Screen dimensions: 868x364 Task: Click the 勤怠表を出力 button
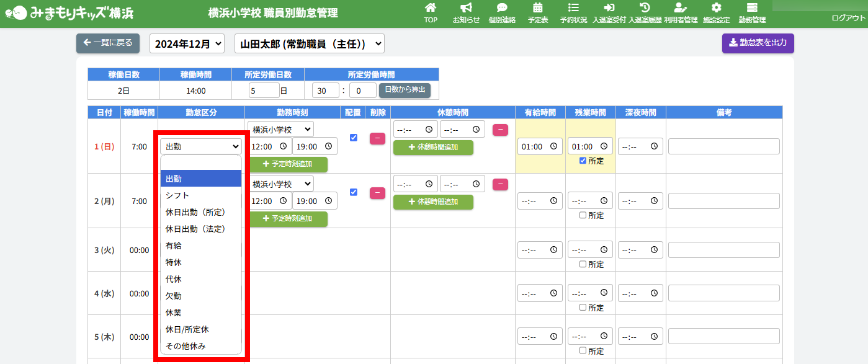point(758,43)
